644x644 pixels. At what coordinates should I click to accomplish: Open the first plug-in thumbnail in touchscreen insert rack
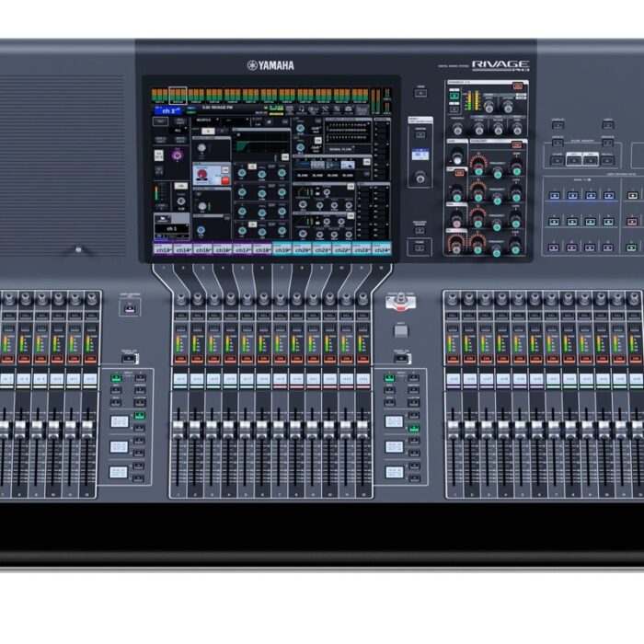303,165
